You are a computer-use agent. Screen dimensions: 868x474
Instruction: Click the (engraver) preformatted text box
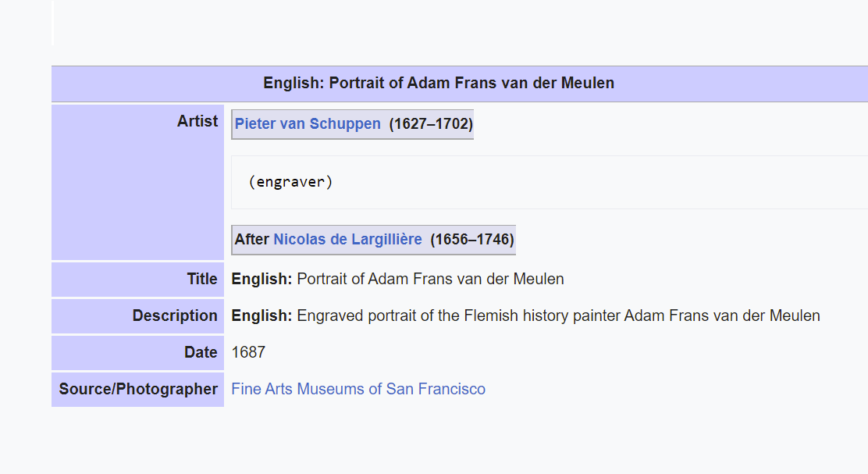[550, 182]
